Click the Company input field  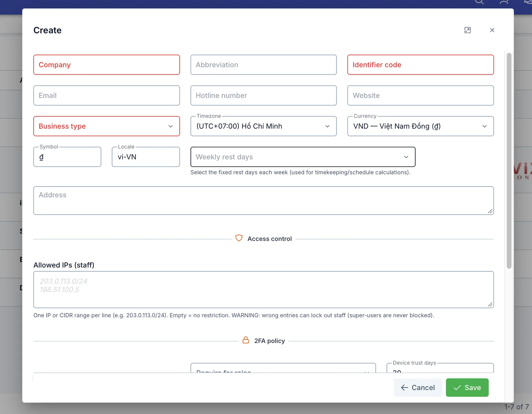click(x=106, y=65)
